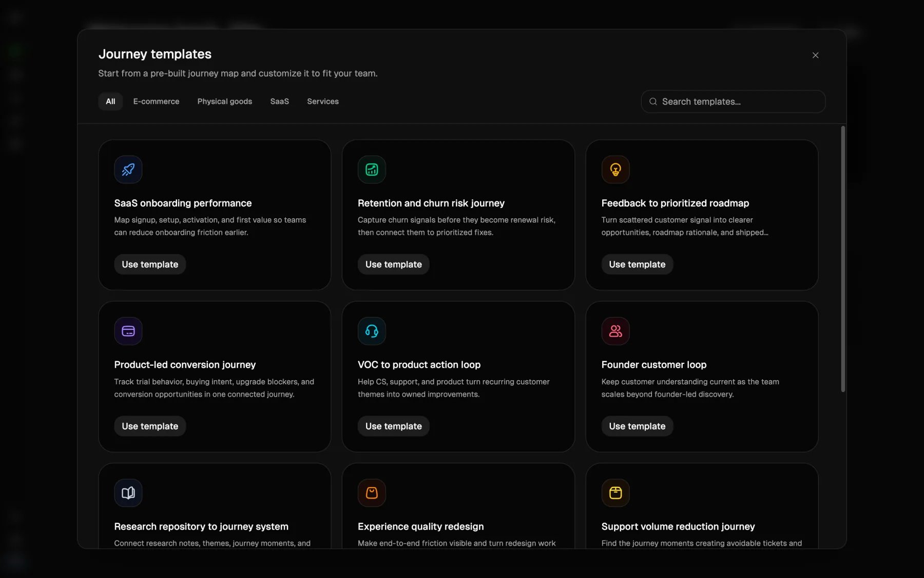This screenshot has height=578, width=924.
Task: Click the Research repository to journey system title
Action: [201, 526]
